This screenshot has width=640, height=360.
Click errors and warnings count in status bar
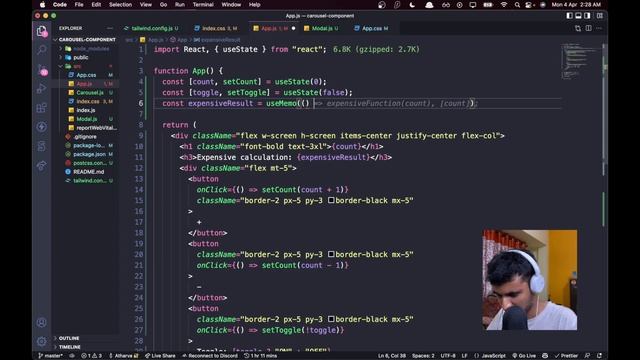point(91,356)
